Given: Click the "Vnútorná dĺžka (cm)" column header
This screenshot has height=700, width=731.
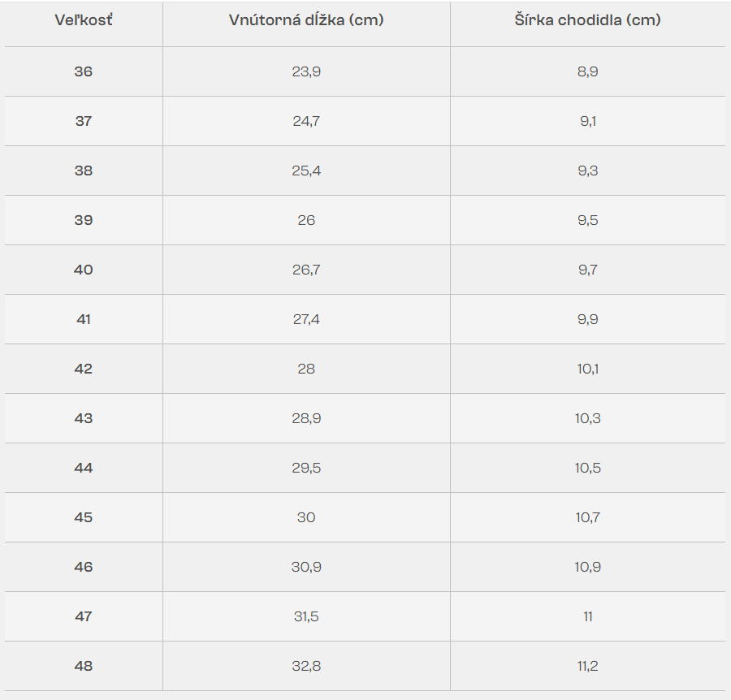Looking at the screenshot, I should point(306,20).
